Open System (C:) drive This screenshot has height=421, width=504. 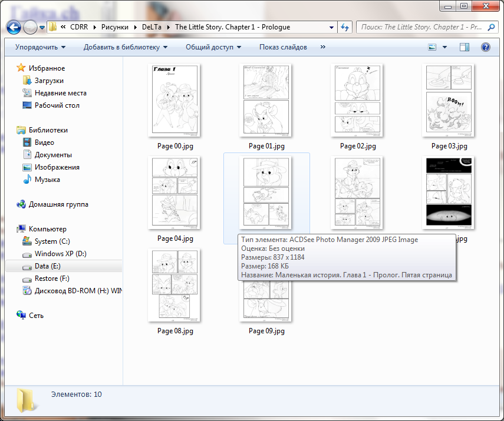tap(52, 241)
